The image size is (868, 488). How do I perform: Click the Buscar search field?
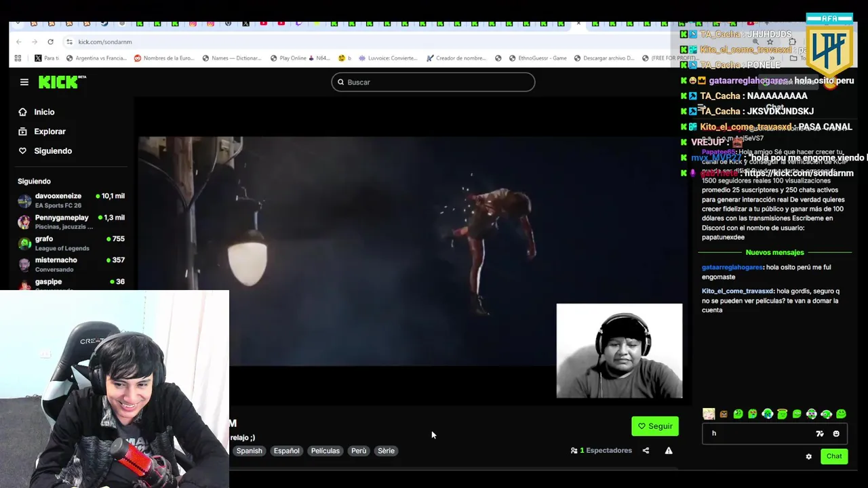(433, 82)
